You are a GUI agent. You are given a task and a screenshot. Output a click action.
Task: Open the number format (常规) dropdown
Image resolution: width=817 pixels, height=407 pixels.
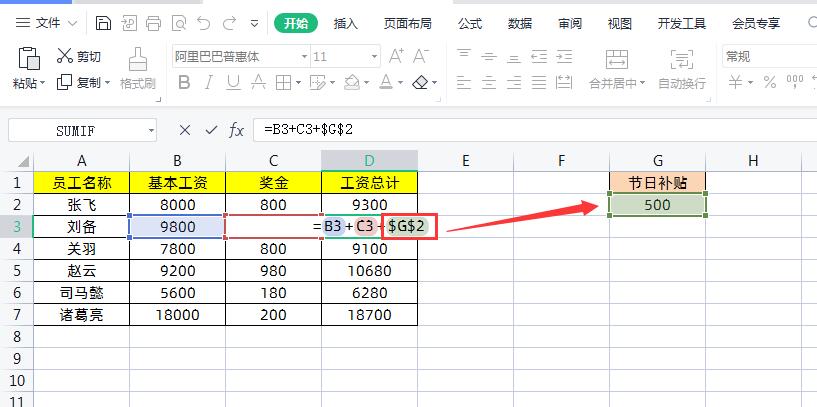[769, 56]
